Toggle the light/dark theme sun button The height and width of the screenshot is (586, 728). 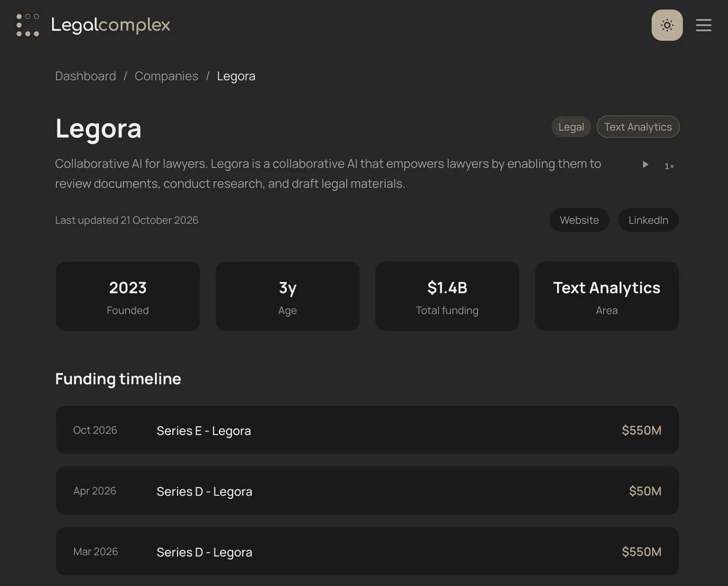tap(667, 25)
